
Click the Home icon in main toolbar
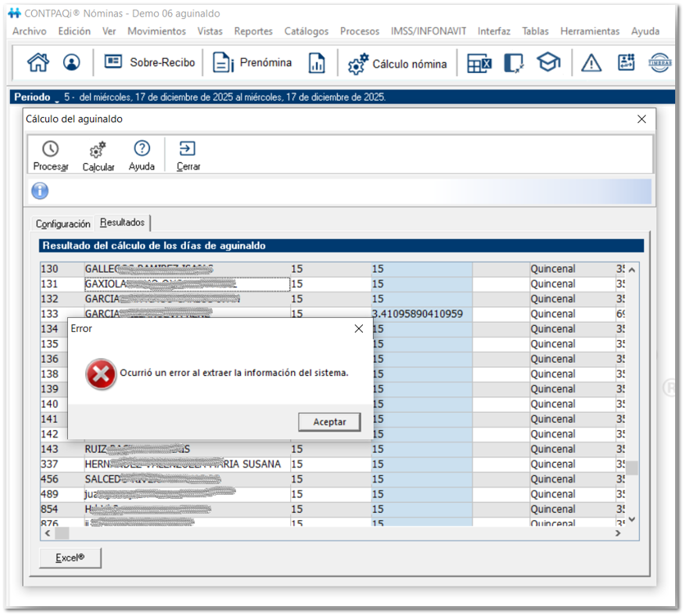click(38, 63)
